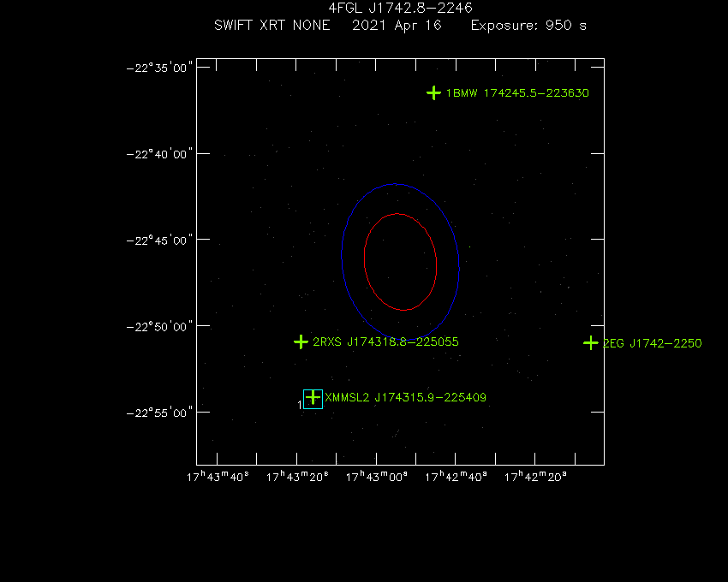Click the declination label -22°55'00"
The width and height of the screenshot is (728, 582).
pos(159,413)
